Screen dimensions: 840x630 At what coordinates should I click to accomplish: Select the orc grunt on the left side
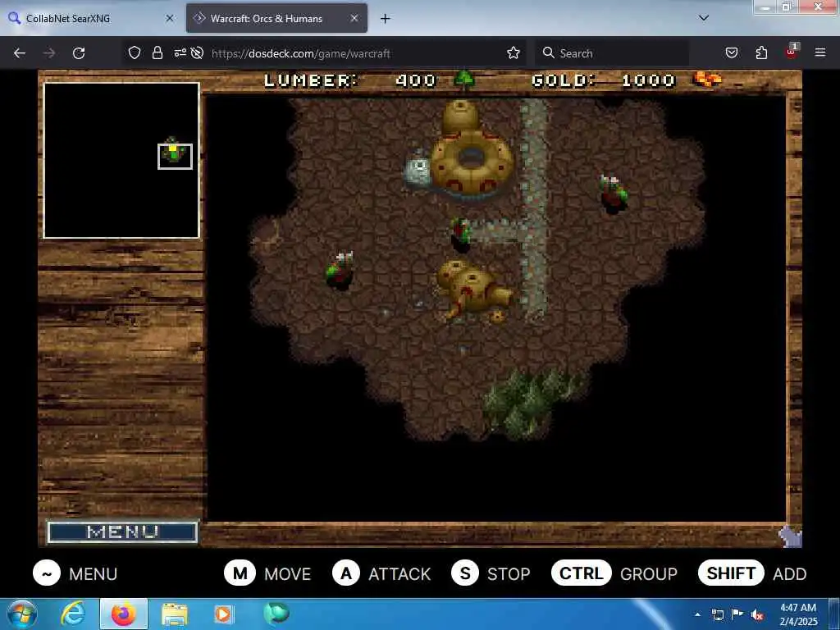[x=340, y=271]
